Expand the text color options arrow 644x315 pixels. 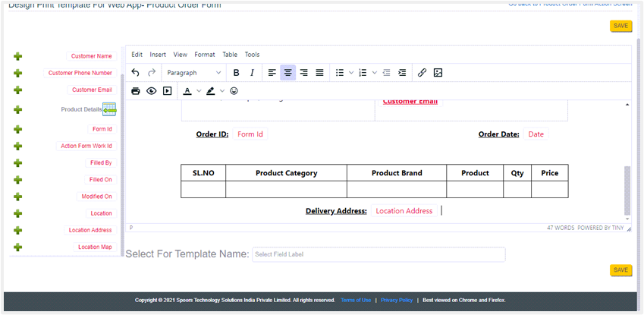pyautogui.click(x=199, y=91)
